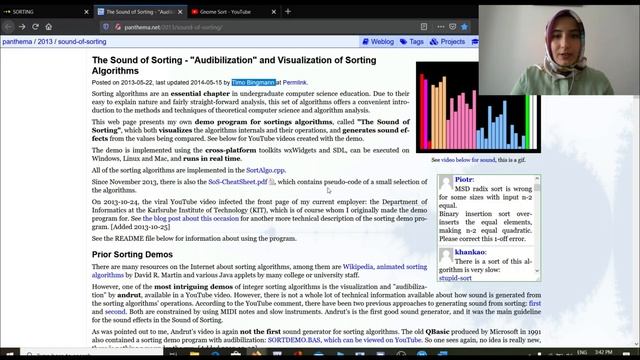Open a new tab with plus button
Screen dimensions: 640x360
tap(288, 12)
